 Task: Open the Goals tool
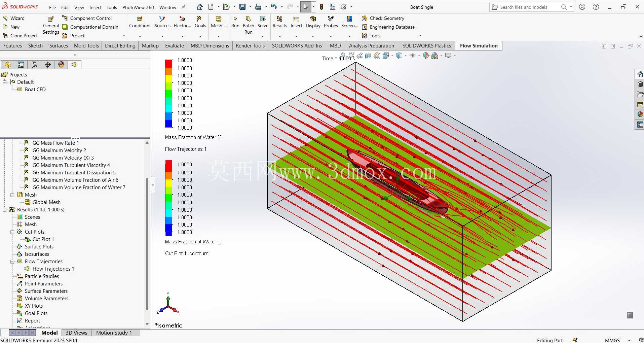pyautogui.click(x=200, y=22)
